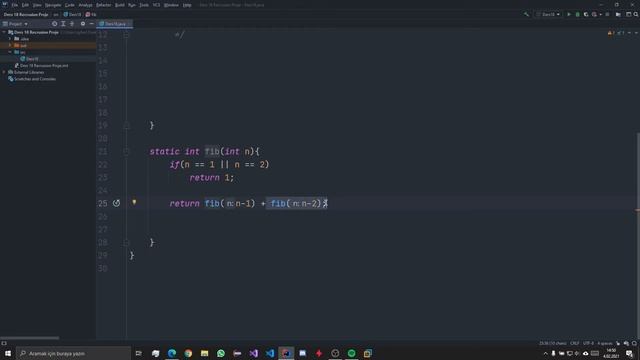Open the Windows Start menu

pos(8,353)
